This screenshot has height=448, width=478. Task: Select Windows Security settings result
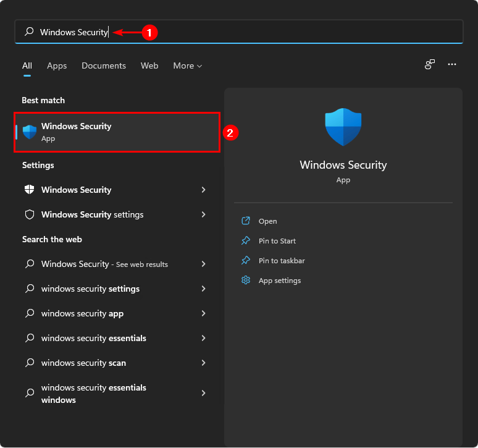116,214
